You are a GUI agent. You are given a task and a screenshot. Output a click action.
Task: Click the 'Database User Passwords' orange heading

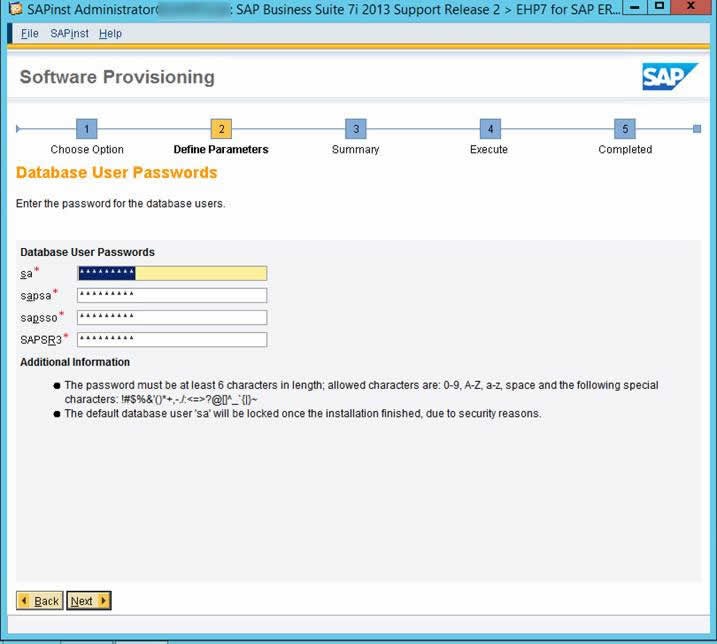117,172
